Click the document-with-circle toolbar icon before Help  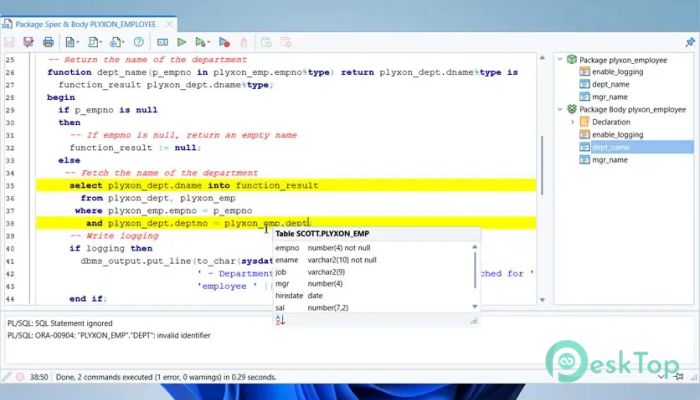115,42
